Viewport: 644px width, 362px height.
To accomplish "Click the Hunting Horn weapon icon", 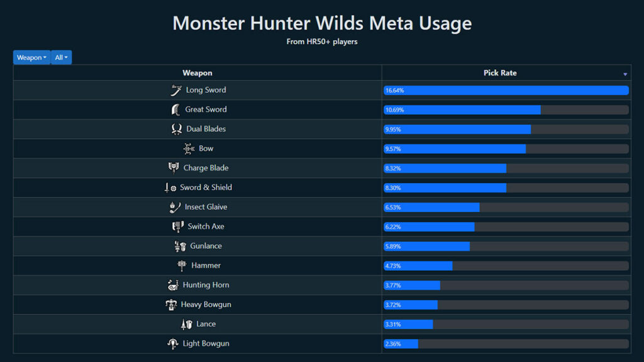I will pos(174,285).
